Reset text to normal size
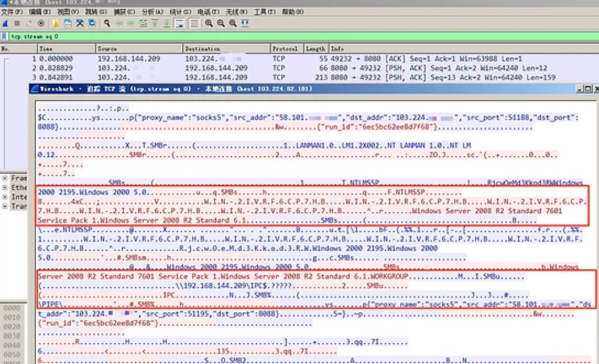 (x=233, y=24)
